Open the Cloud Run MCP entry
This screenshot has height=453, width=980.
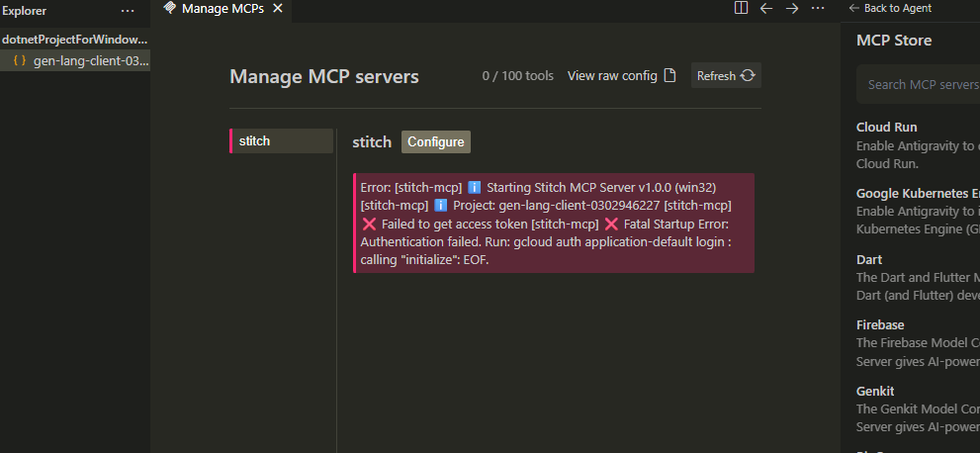pos(886,128)
